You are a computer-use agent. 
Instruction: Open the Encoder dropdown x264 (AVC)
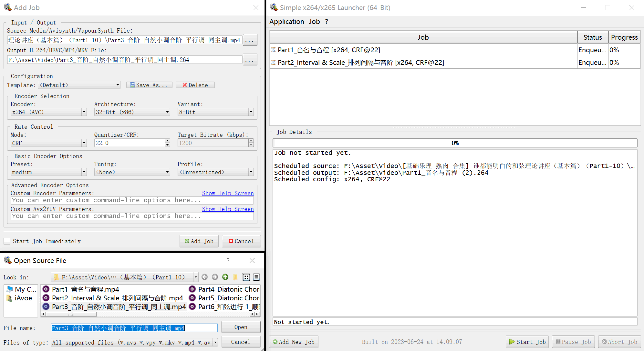pyautogui.click(x=48, y=112)
